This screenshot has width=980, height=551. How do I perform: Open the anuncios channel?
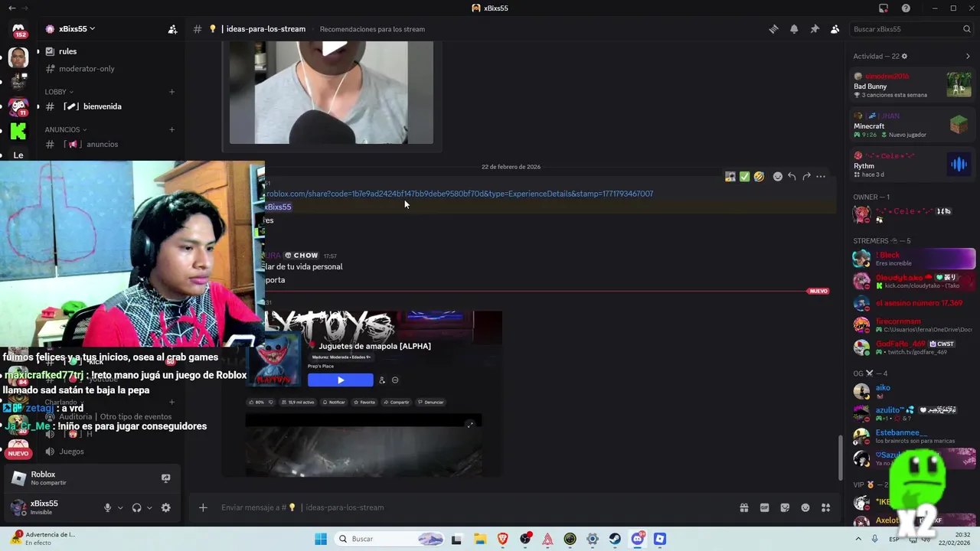point(102,144)
